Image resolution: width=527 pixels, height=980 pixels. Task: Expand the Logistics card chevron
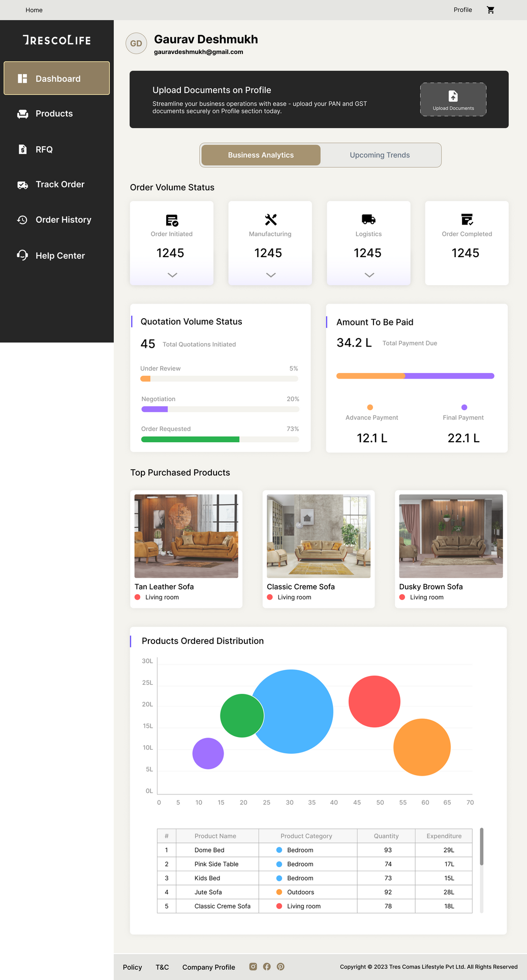(369, 275)
